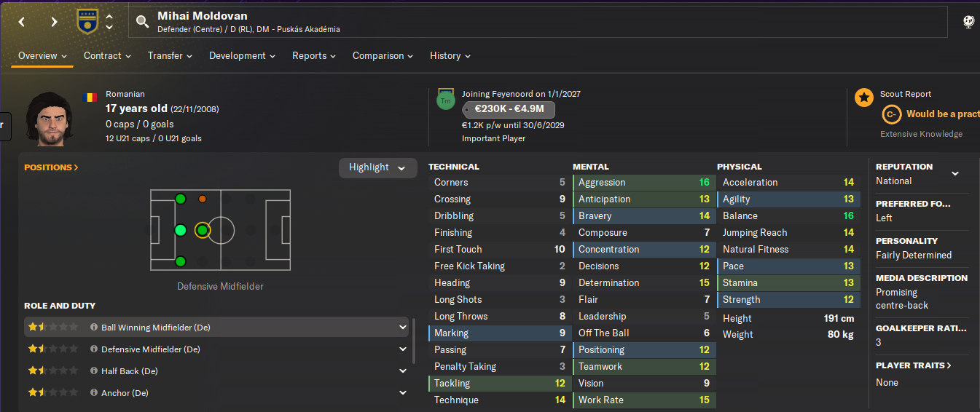Click the Scout Report star icon

tap(864, 98)
